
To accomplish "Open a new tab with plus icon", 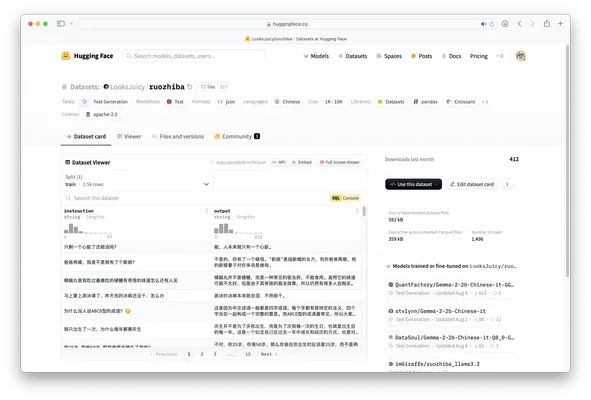I will click(x=560, y=23).
